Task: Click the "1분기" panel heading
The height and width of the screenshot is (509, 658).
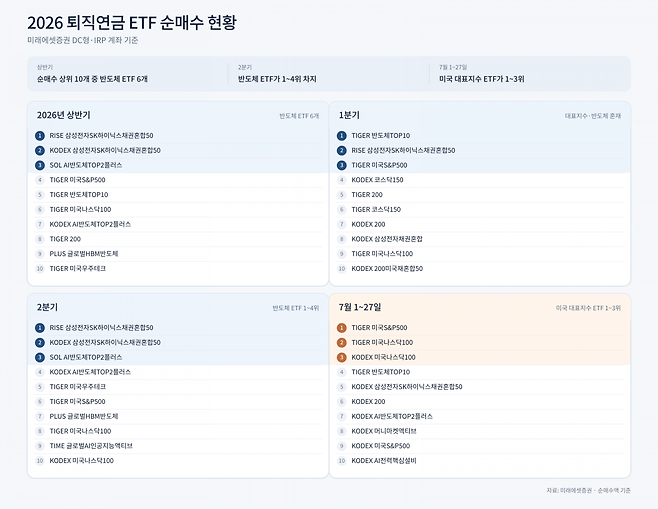Action: click(x=349, y=115)
